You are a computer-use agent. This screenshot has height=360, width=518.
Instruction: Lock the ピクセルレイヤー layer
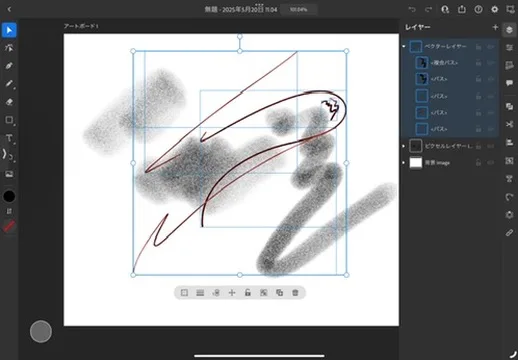pos(478,146)
